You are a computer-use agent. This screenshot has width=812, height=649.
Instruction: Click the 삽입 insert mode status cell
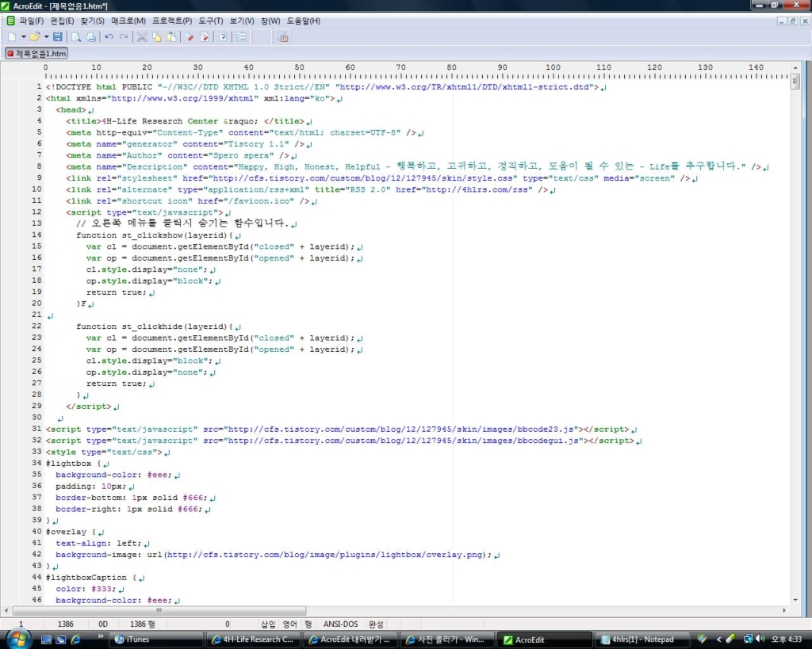268,624
